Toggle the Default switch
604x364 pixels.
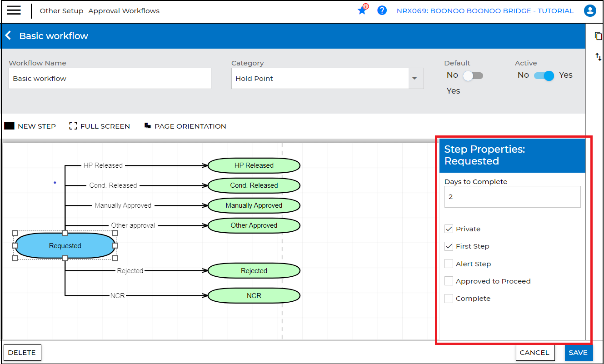[x=473, y=75]
